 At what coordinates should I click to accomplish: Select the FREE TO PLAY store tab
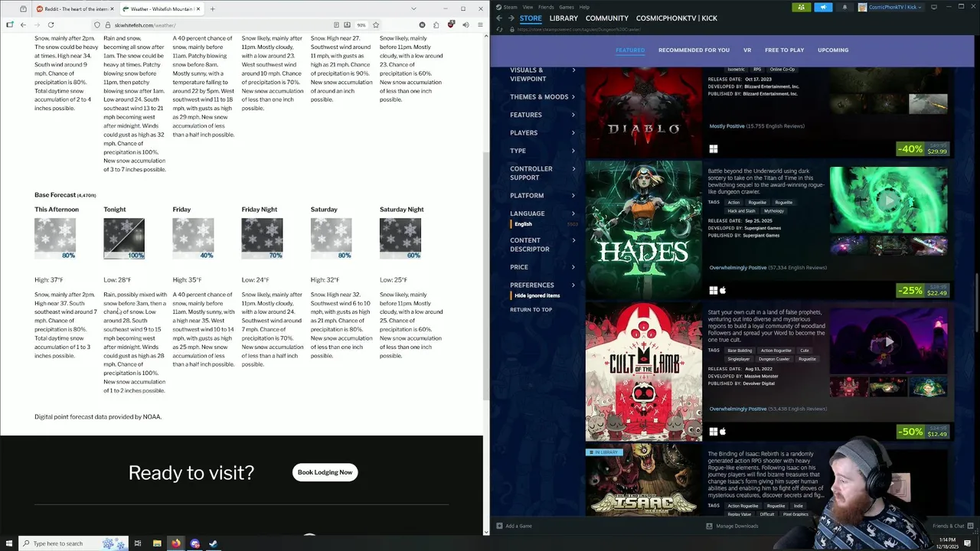(784, 50)
